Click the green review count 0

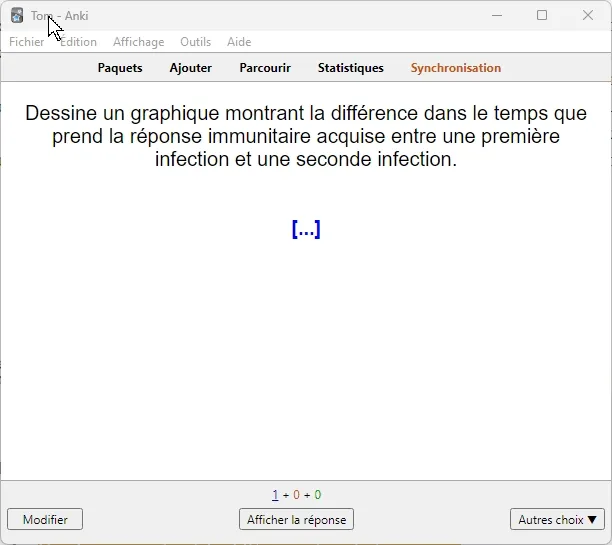[318, 495]
